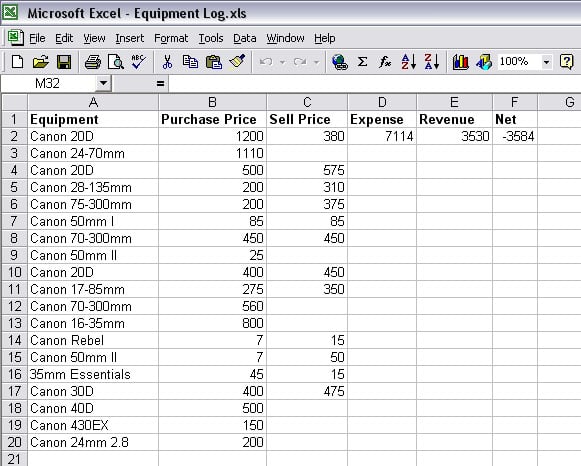Image resolution: width=581 pixels, height=466 pixels.
Task: Click the Excel workbook icon beside File menu
Action: tap(16, 38)
